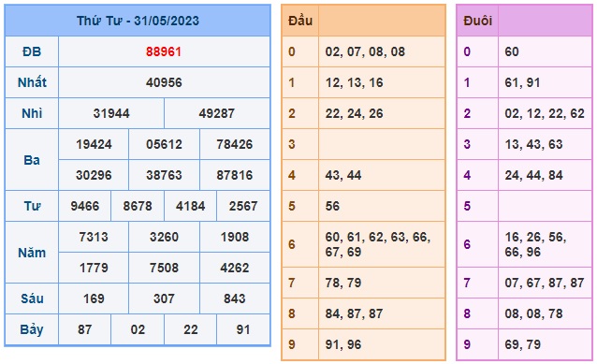
Task: Select the Đuôi row 2 values
Action: coord(545,113)
